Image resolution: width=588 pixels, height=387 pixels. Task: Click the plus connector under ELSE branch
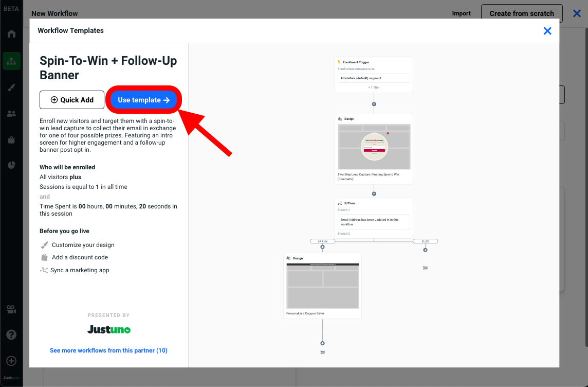coord(425,250)
